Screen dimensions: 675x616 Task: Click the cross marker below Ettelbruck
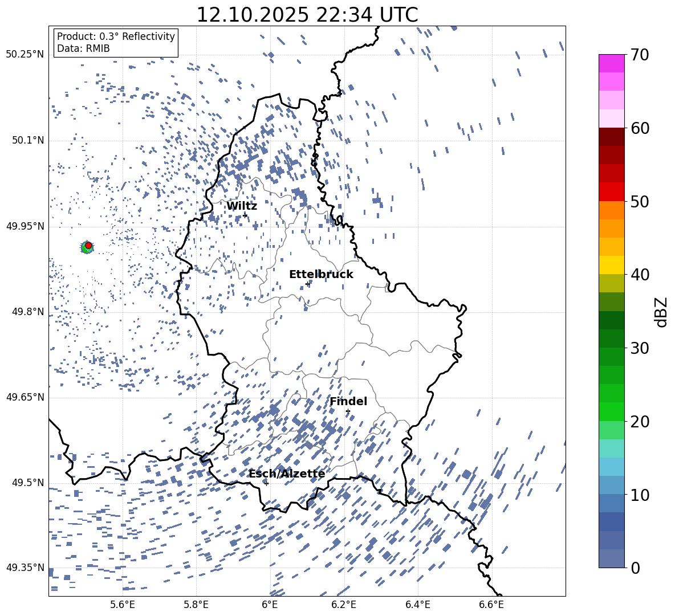pos(307,284)
